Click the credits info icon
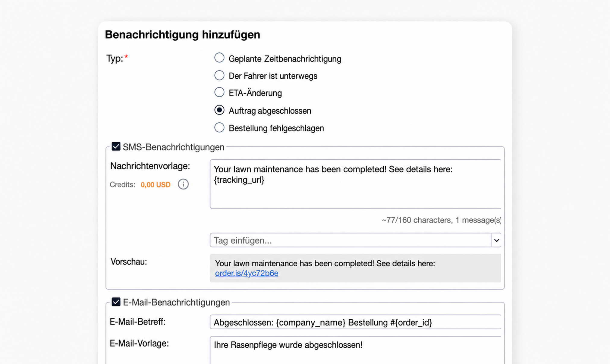 pos(183,184)
